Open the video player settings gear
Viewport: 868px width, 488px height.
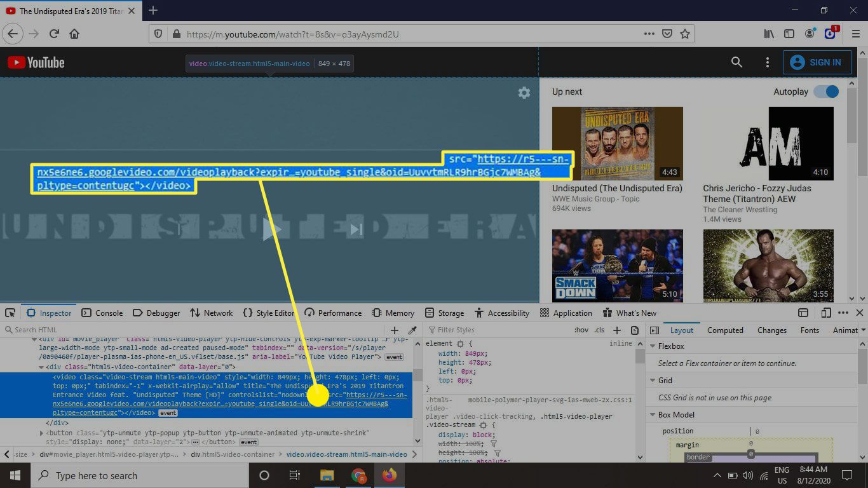[x=524, y=93]
